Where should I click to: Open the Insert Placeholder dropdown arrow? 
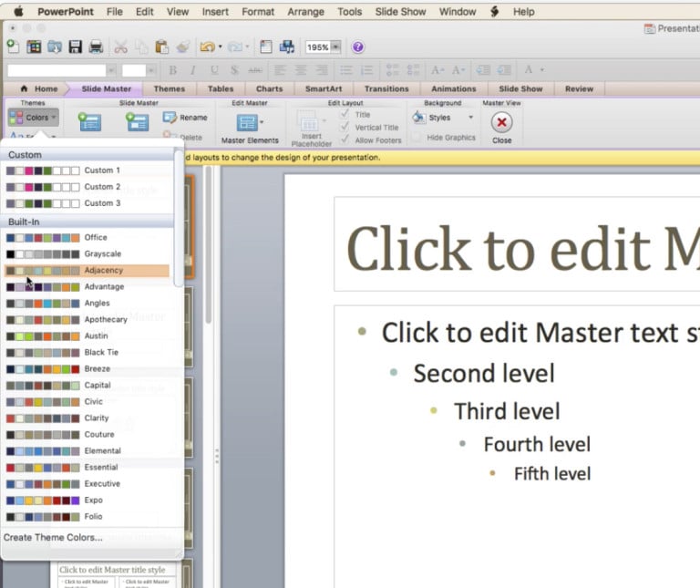[324, 120]
